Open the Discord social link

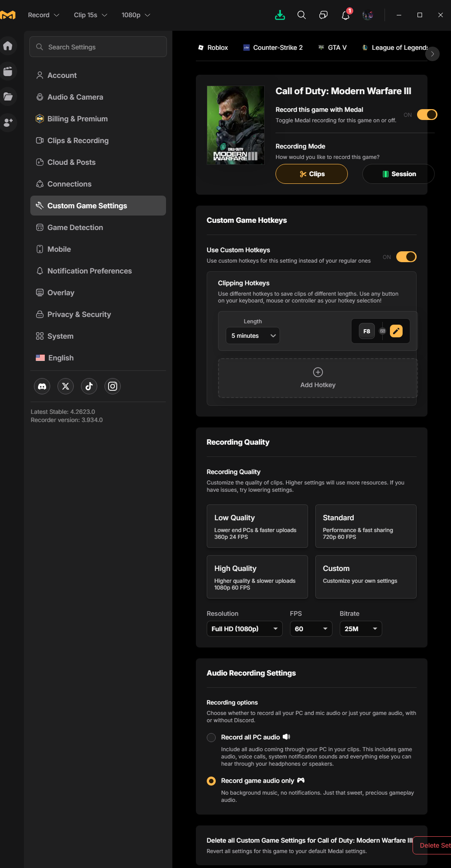pos(42,386)
